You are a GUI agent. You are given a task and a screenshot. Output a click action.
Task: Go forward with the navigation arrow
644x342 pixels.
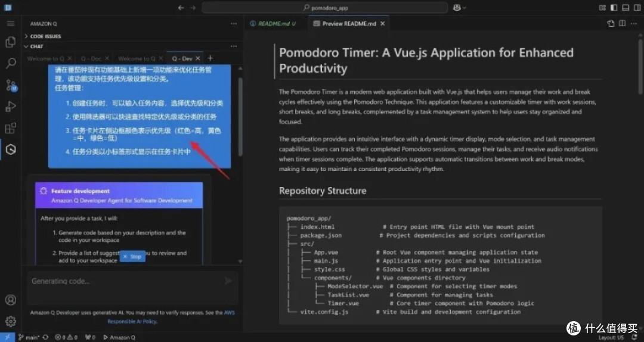193,8
